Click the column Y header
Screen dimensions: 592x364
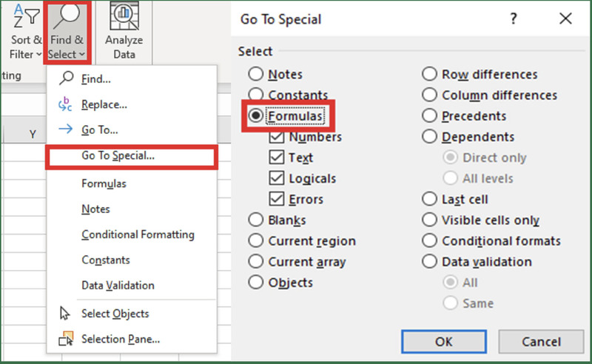pos(33,134)
